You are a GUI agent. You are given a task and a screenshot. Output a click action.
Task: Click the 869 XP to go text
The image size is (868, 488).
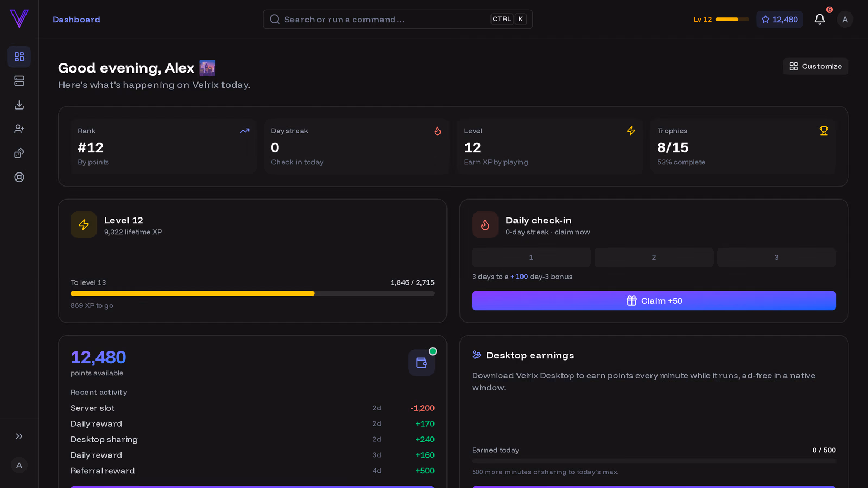coord(92,305)
